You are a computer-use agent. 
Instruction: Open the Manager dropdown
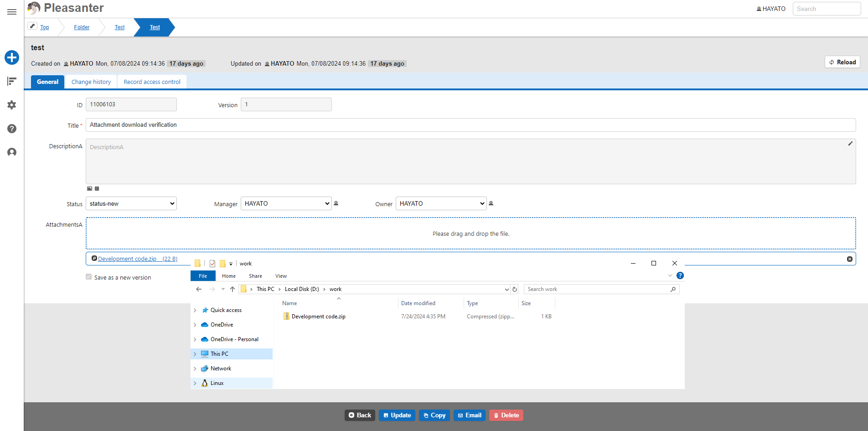click(x=286, y=203)
